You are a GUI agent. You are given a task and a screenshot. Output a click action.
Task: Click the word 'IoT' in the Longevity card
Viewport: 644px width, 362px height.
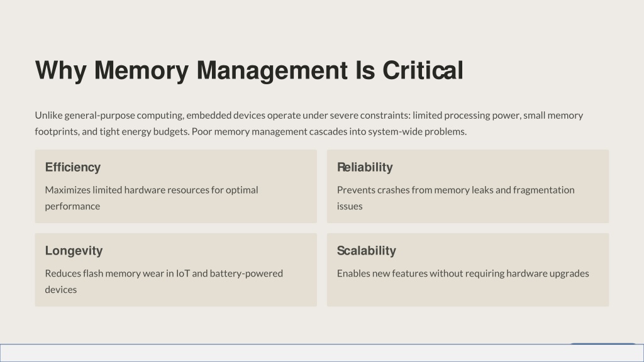183,273
